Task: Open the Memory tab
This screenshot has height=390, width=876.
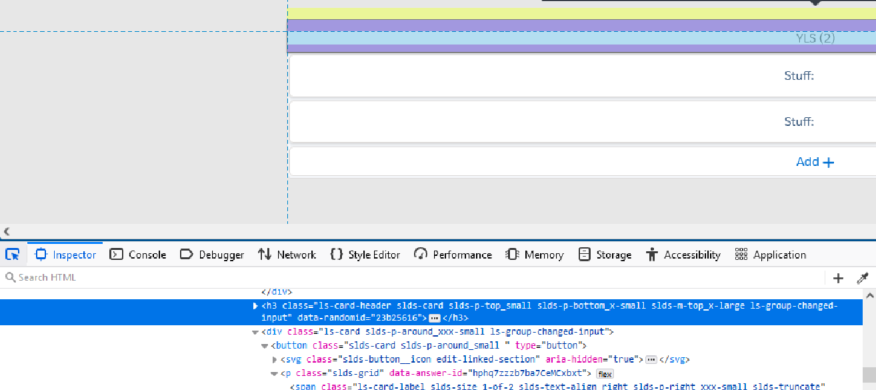Action: click(535, 255)
